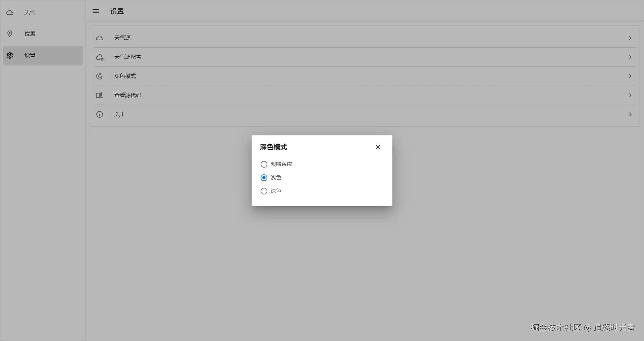Click the 深色模式 settings row label

pyautogui.click(x=125, y=76)
